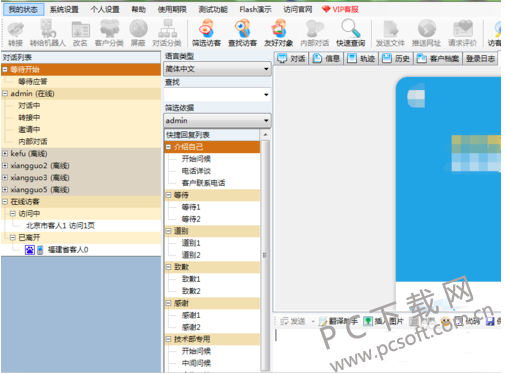The width and height of the screenshot is (506, 374).
Task: Open the 发送 send options arrow
Action: (313, 322)
